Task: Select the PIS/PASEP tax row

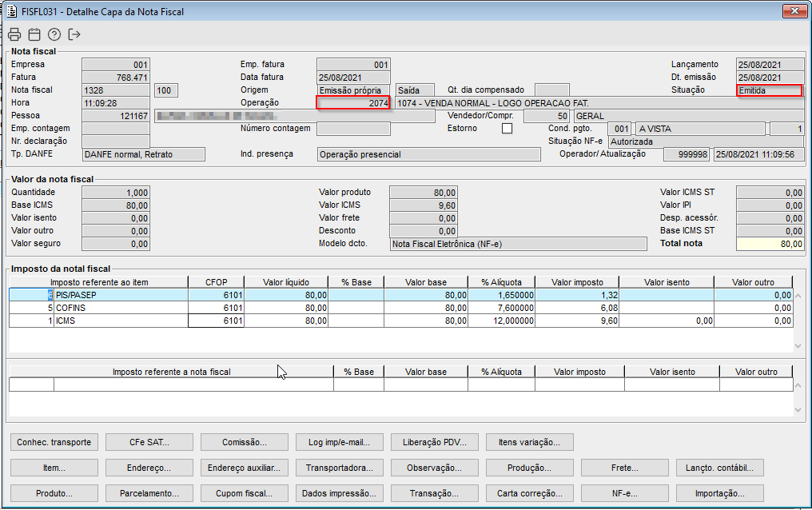Action: (96, 295)
